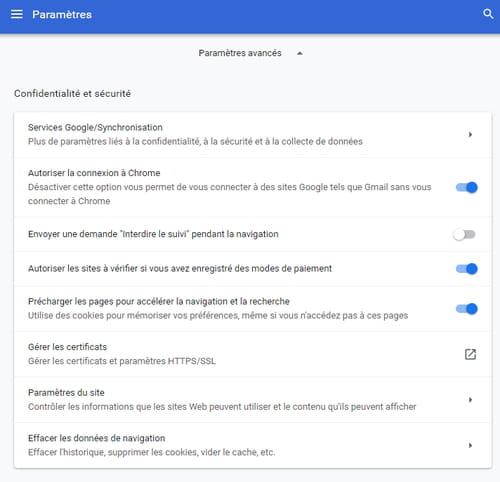500x482 pixels.
Task: Click "Contrôler les informations que les sites" description
Action: pyautogui.click(x=222, y=407)
